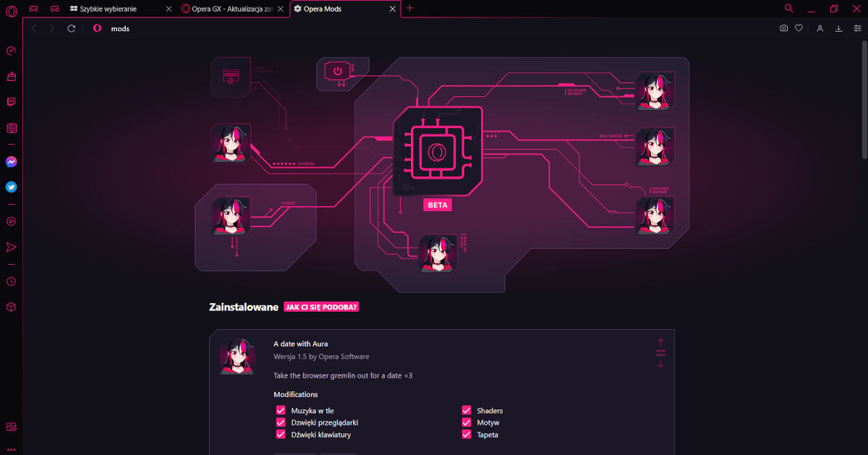The width and height of the screenshot is (868, 455).
Task: Open Messenger from the sidebar
Action: tap(11, 162)
